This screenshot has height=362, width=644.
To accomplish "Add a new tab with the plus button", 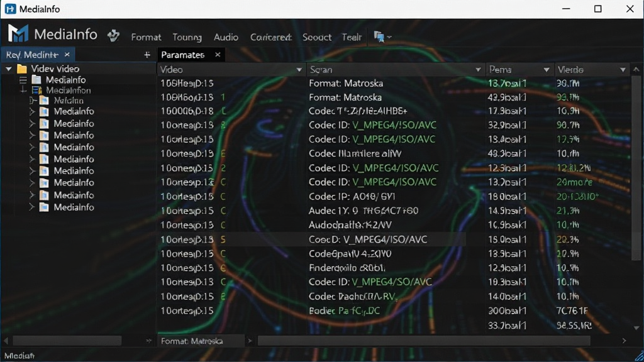I will click(x=147, y=55).
